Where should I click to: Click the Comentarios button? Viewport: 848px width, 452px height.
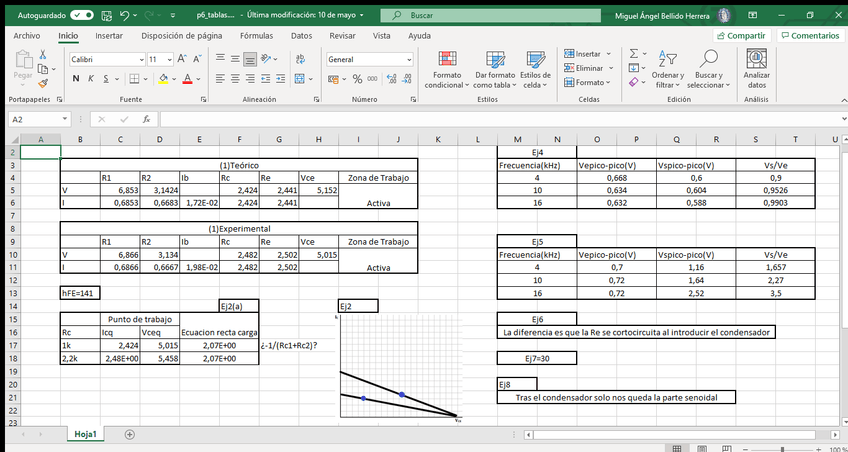[x=810, y=35]
